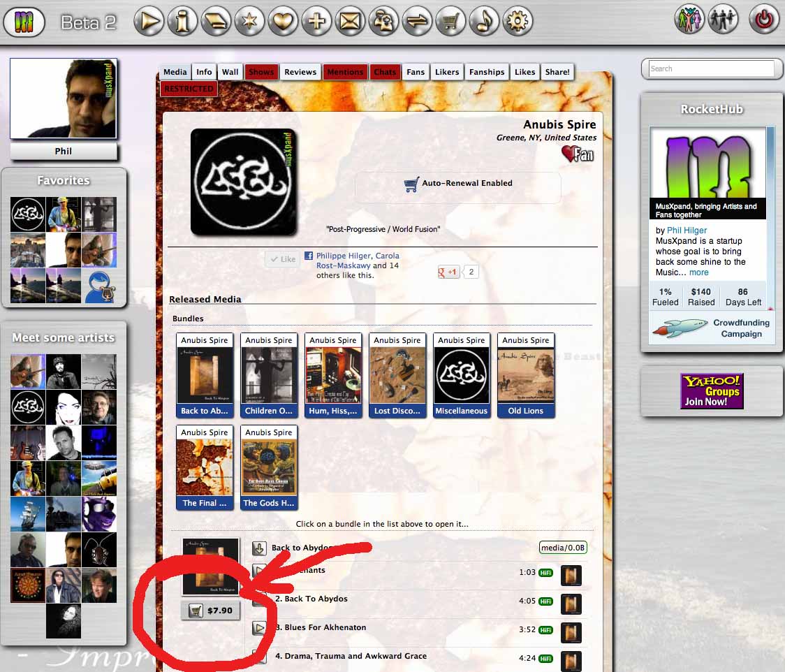The width and height of the screenshot is (785, 672).
Task: Open the Lost Disco... bundle
Action: point(397,375)
